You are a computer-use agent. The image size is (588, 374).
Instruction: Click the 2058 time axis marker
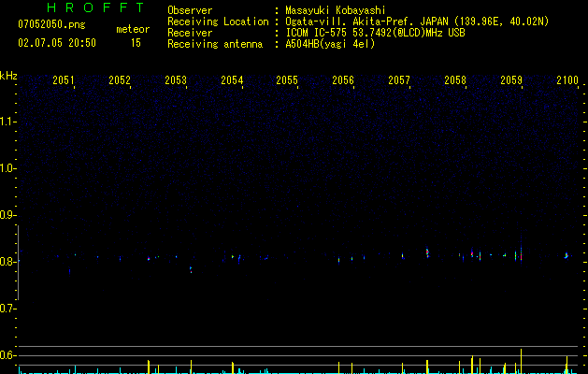click(455, 79)
